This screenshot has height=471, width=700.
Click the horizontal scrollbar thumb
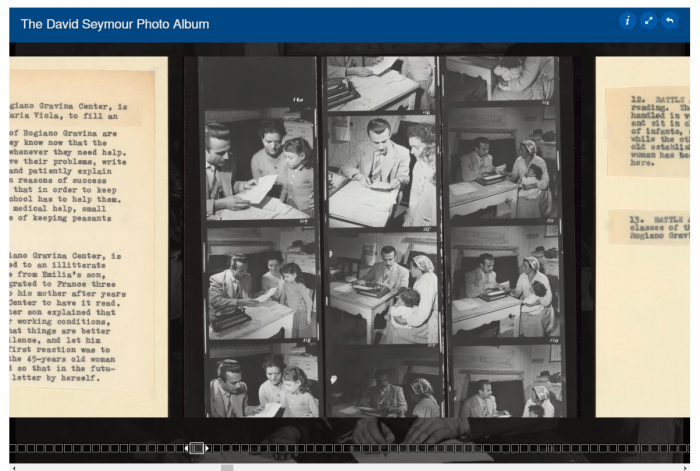click(x=227, y=468)
